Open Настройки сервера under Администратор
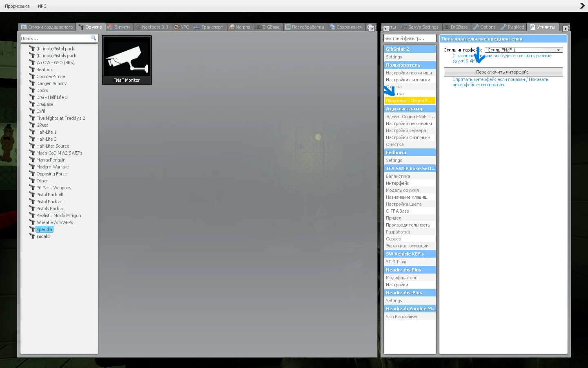The image size is (588, 368). (410, 130)
